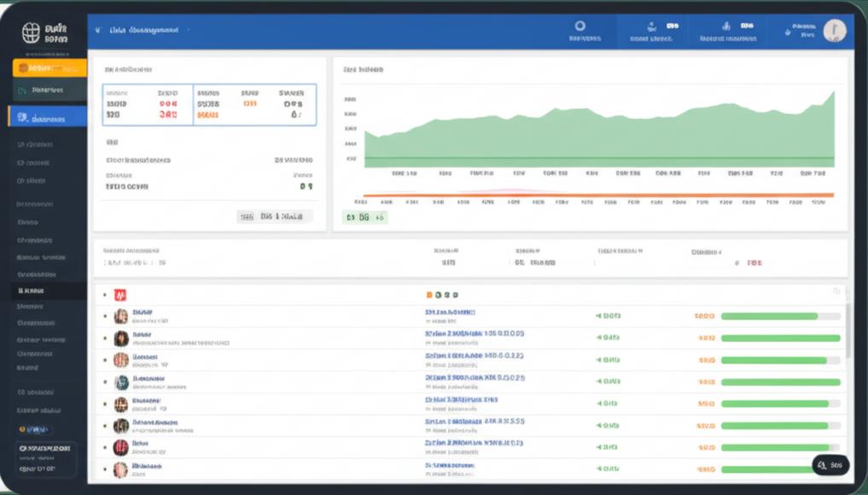
Task: Click the small icon at table's top-right corner
Action: (836, 291)
